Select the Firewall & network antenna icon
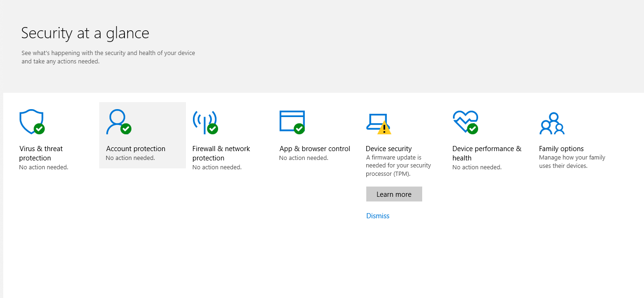This screenshot has width=644, height=298. coord(204,121)
